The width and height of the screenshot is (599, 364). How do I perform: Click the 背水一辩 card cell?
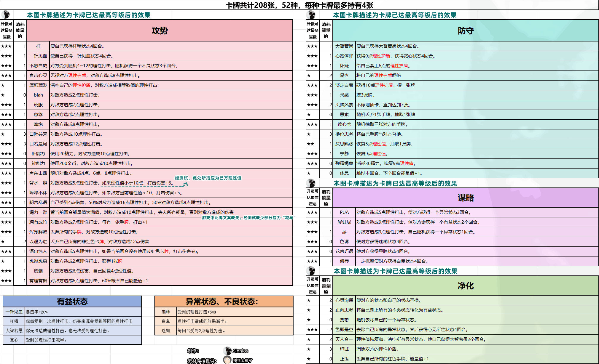click(38, 183)
